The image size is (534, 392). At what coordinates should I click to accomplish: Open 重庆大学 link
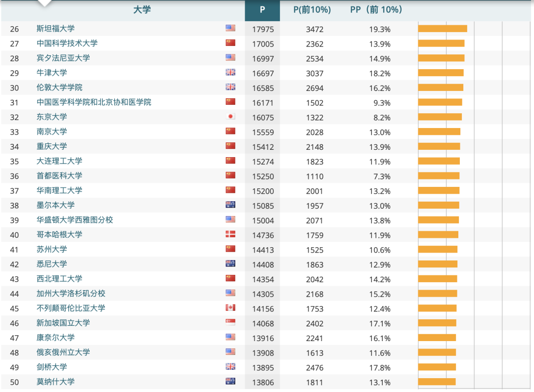(x=52, y=146)
